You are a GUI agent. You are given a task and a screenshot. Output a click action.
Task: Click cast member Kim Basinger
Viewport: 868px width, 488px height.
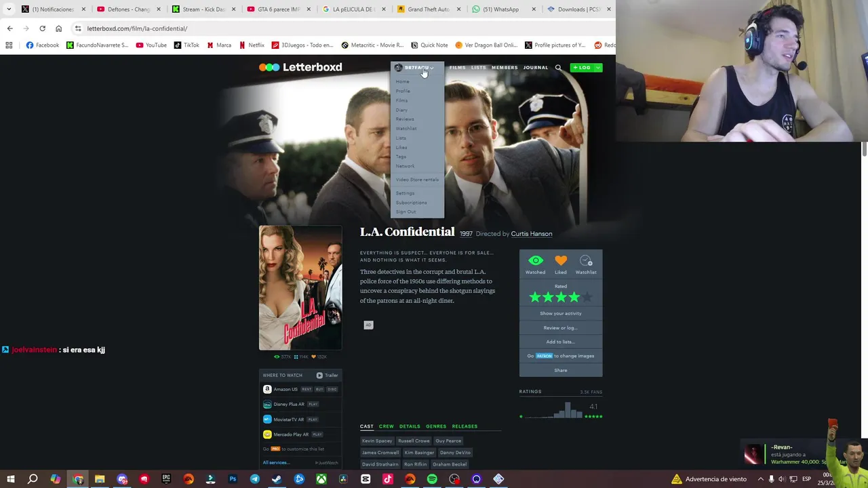pos(419,452)
